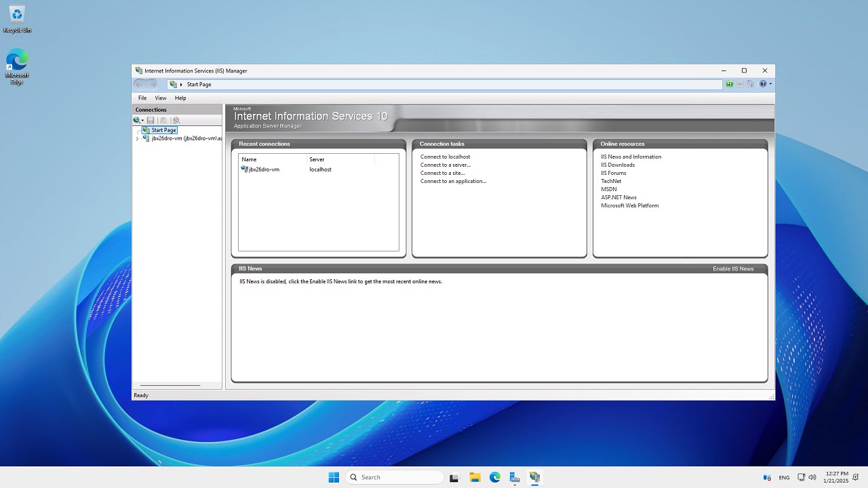Click the Back navigation arrow
The image size is (868, 488).
(139, 84)
